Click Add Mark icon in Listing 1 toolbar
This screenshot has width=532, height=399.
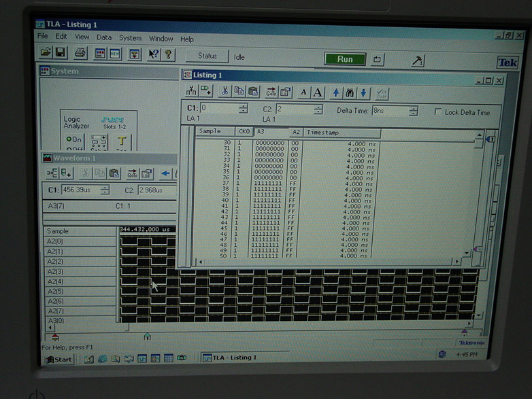tap(205, 90)
